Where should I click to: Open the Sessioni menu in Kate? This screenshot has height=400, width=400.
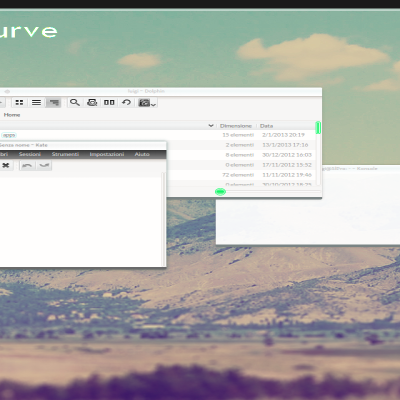tap(30, 154)
